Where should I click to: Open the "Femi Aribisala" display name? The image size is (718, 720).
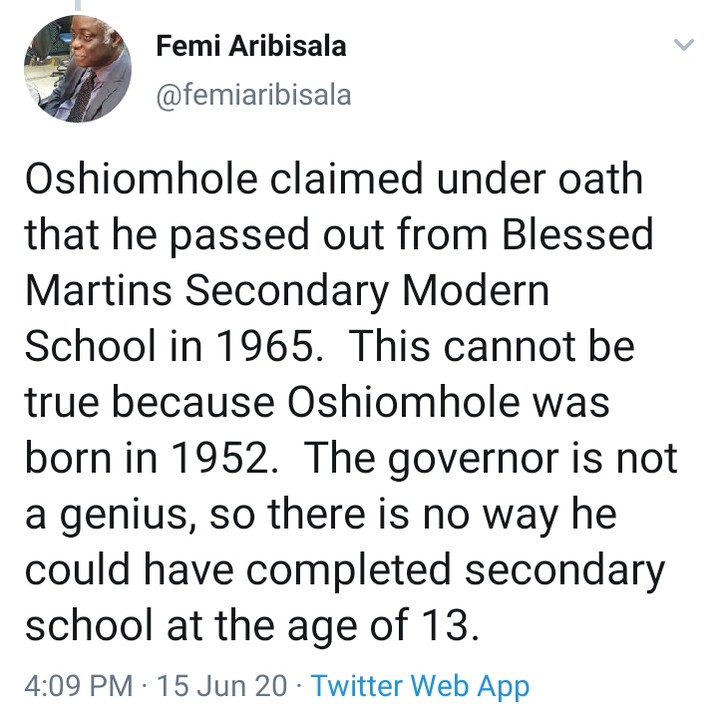pos(250,47)
